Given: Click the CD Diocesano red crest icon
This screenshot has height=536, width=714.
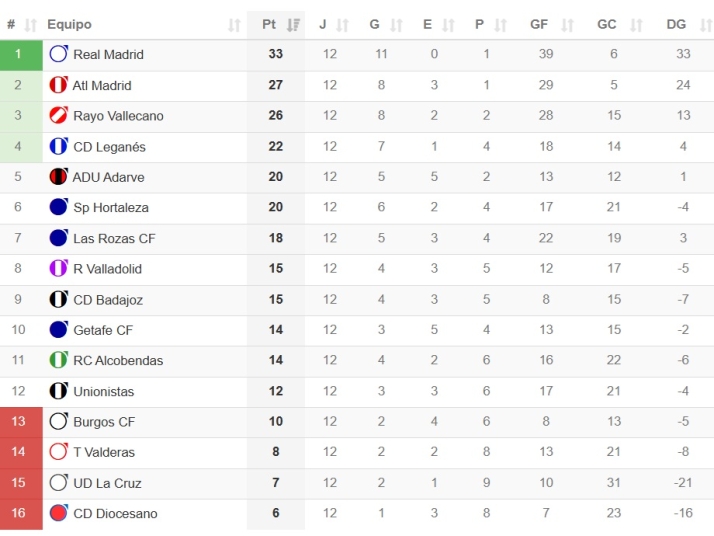Looking at the screenshot, I should (58, 513).
